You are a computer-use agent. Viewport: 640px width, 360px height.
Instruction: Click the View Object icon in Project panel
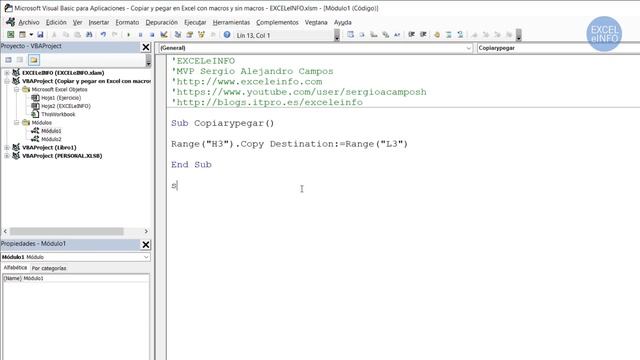pyautogui.click(x=20, y=60)
